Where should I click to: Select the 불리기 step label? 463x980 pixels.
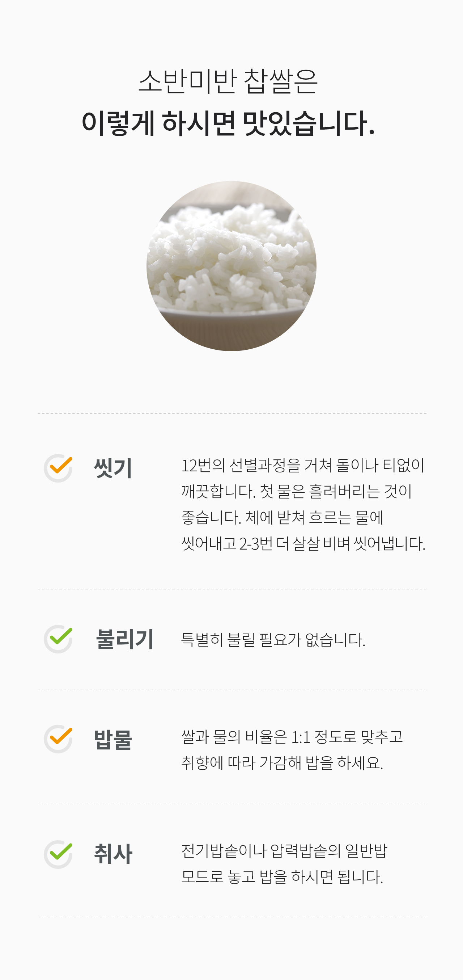click(x=125, y=639)
